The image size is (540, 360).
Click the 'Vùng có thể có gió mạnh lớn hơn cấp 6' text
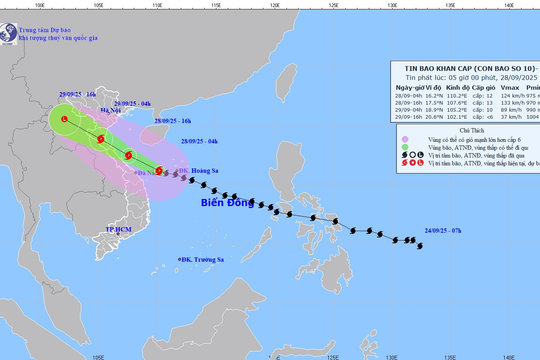[475, 140]
